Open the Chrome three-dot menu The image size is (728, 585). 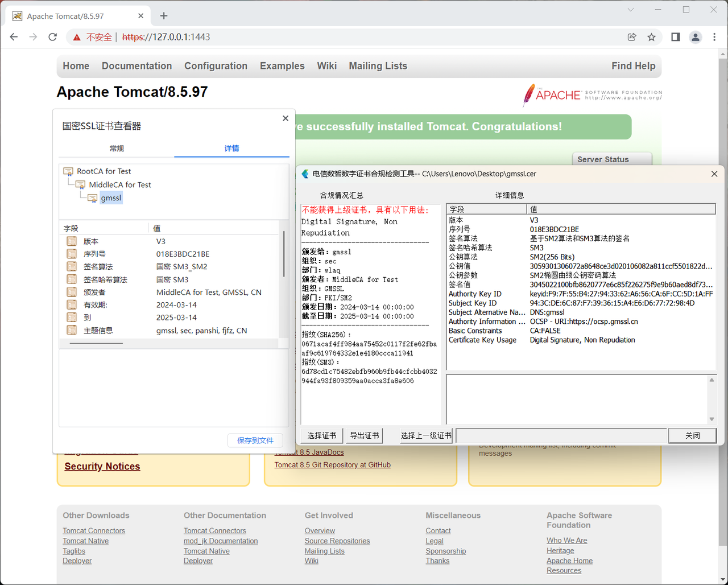tap(715, 37)
